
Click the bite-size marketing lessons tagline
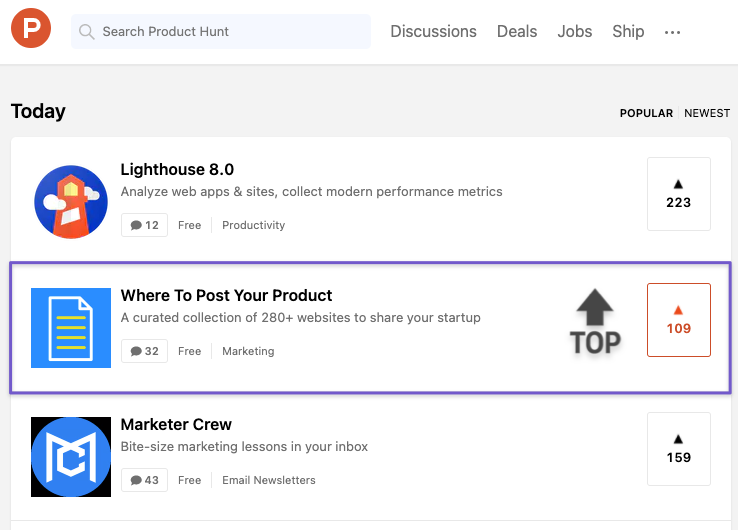pos(244,447)
